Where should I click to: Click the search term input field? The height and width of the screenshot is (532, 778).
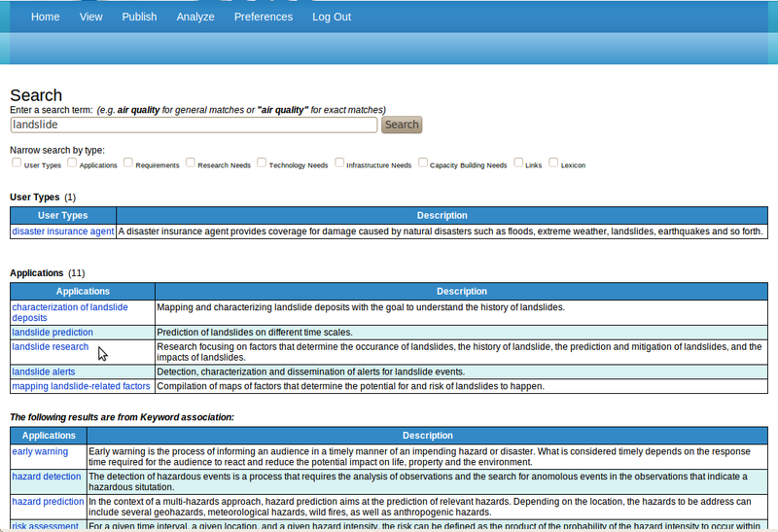coord(194,124)
